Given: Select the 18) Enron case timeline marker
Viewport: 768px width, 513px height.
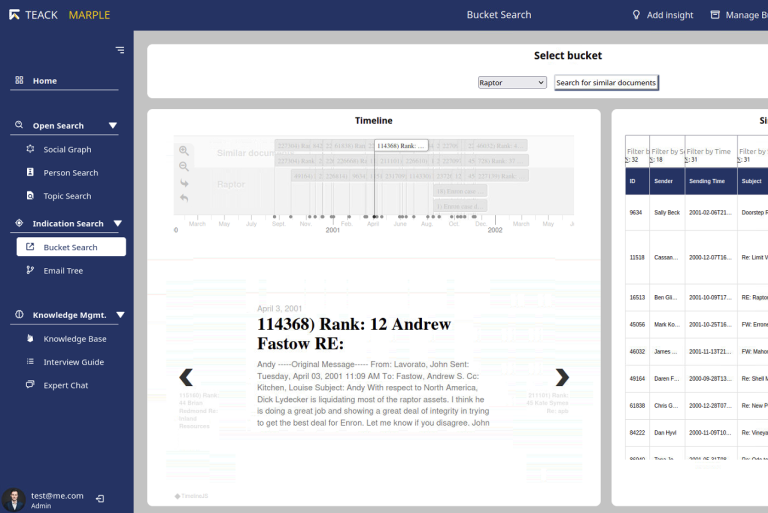Looking at the screenshot, I should (460, 191).
